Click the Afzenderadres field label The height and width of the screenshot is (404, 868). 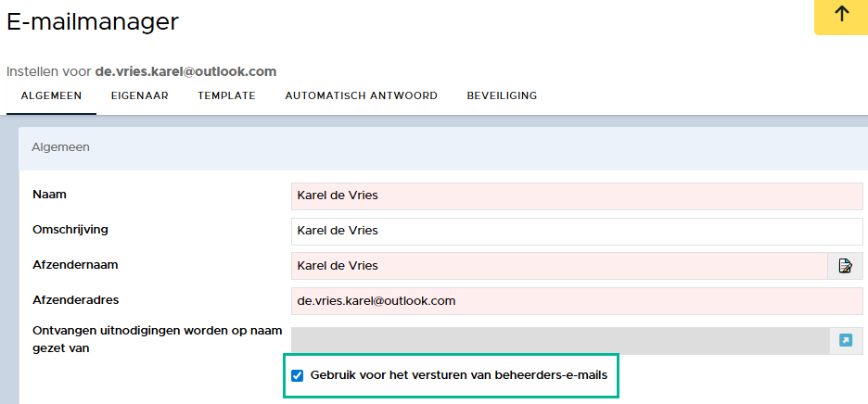76,300
